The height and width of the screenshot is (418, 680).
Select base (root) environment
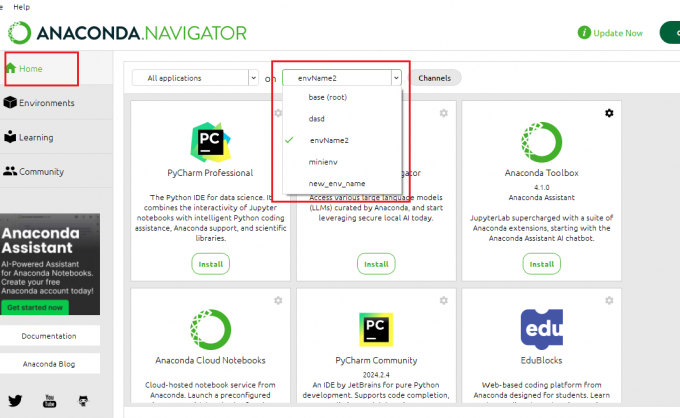(x=342, y=97)
